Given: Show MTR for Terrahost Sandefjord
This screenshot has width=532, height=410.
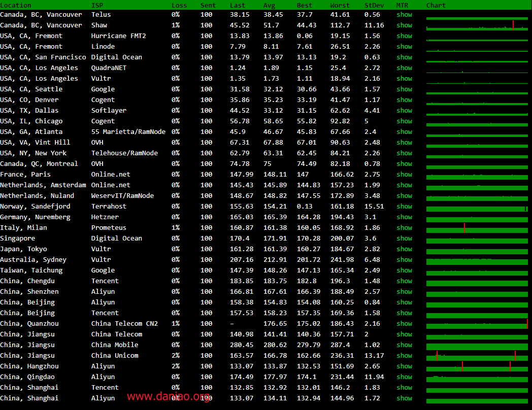Looking at the screenshot, I should pos(404,207).
